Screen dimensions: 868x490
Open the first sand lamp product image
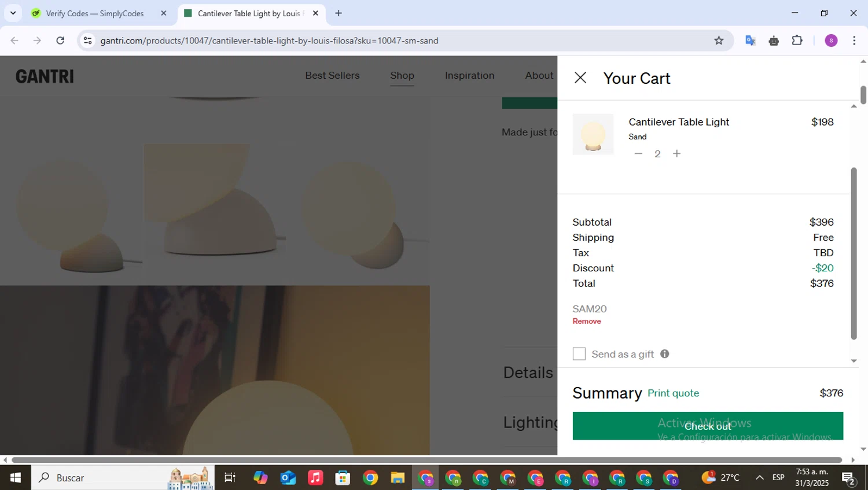point(71,214)
